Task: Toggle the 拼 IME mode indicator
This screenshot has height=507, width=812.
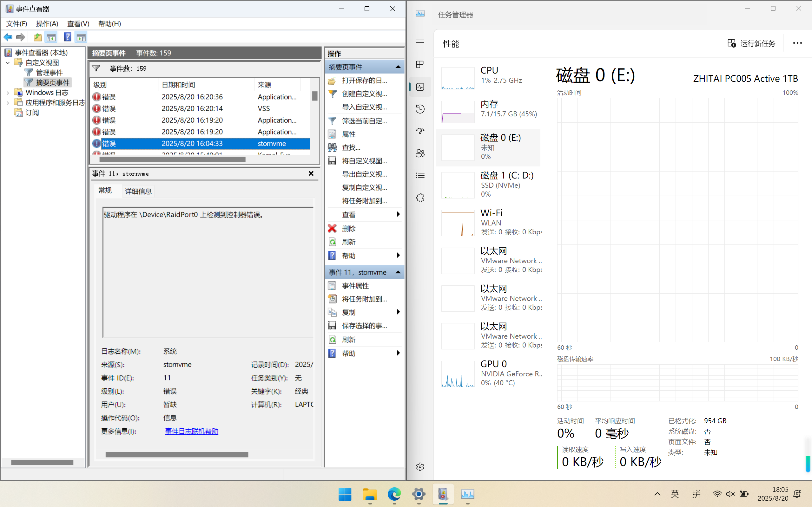Action: click(696, 494)
